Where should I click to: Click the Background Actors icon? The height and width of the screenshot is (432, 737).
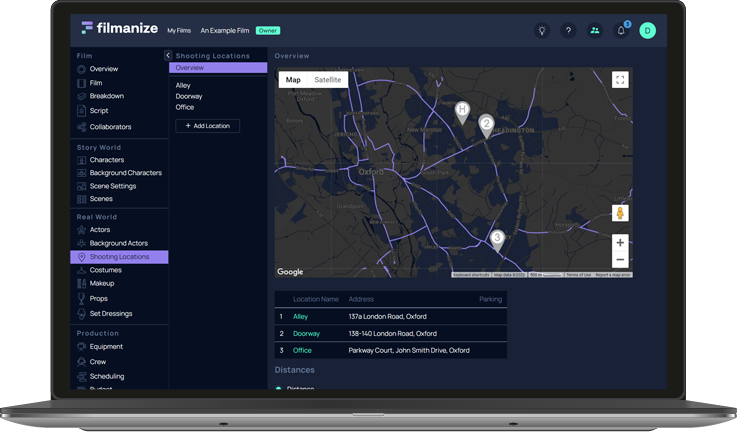81,243
